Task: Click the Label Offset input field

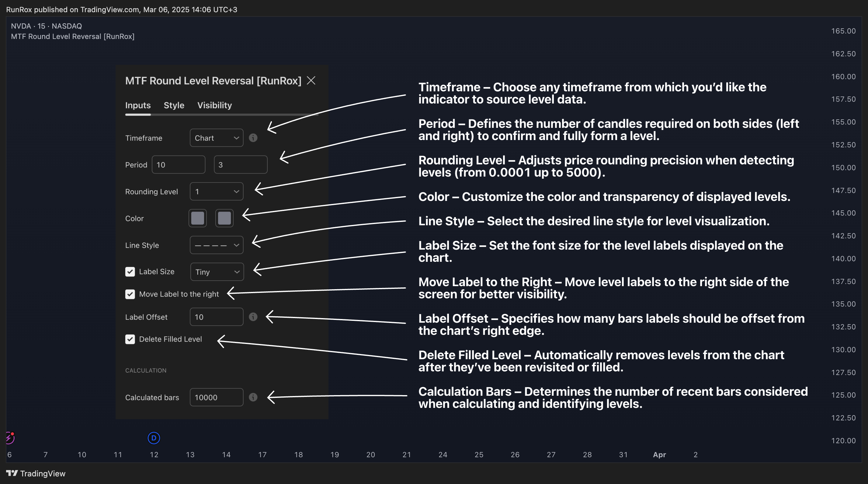Action: (216, 317)
